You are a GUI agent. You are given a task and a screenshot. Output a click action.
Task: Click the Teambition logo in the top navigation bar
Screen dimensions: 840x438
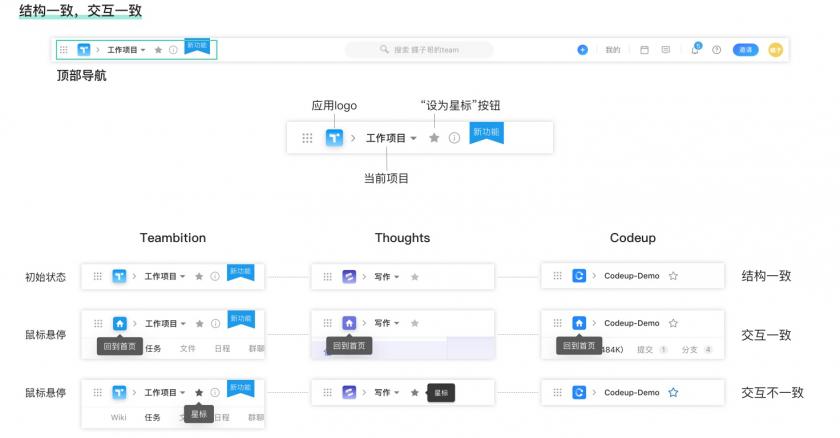pyautogui.click(x=84, y=50)
